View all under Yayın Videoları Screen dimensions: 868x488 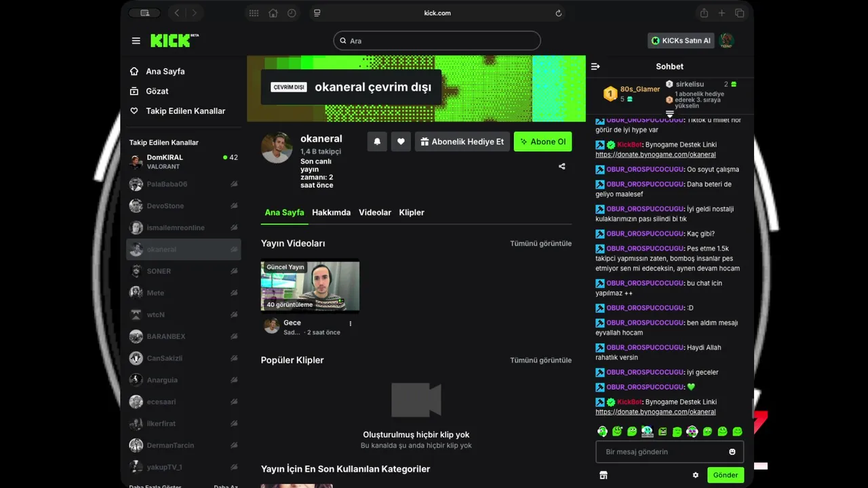[540, 243]
